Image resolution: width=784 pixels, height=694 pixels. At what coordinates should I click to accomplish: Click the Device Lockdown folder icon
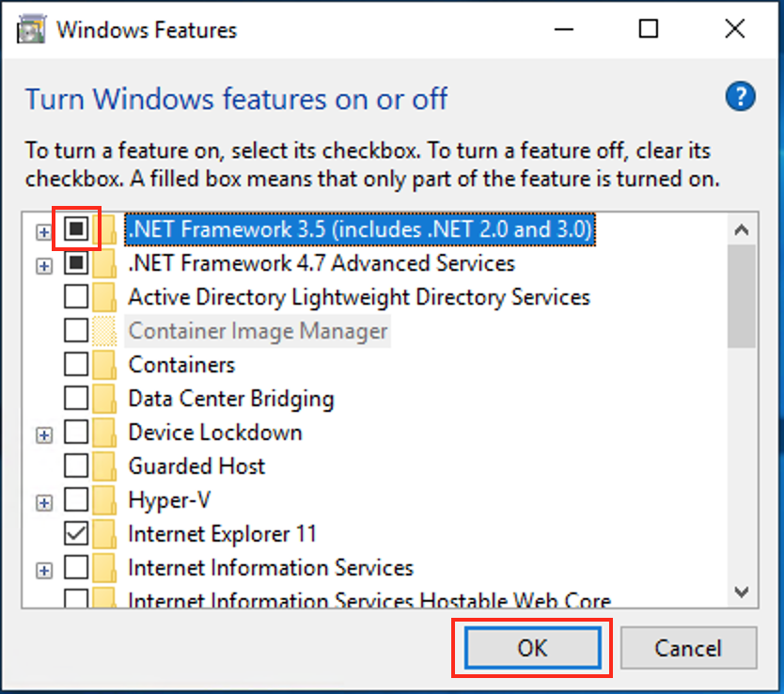point(105,433)
